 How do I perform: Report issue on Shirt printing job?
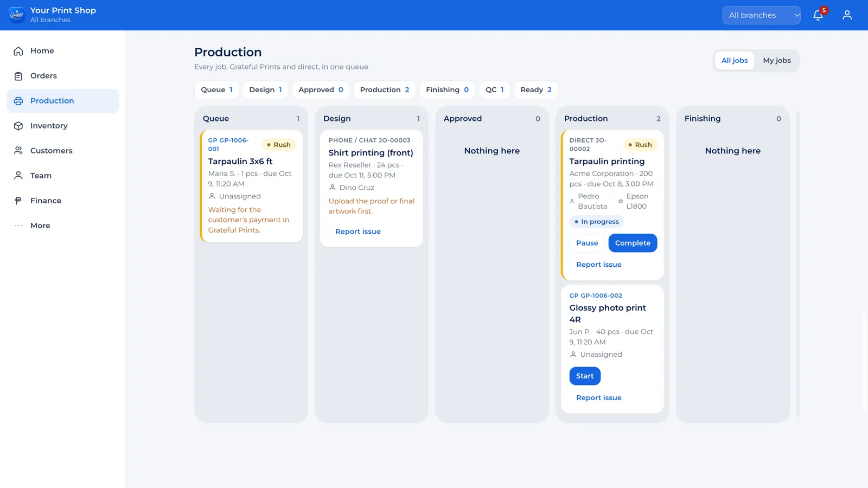(x=358, y=232)
